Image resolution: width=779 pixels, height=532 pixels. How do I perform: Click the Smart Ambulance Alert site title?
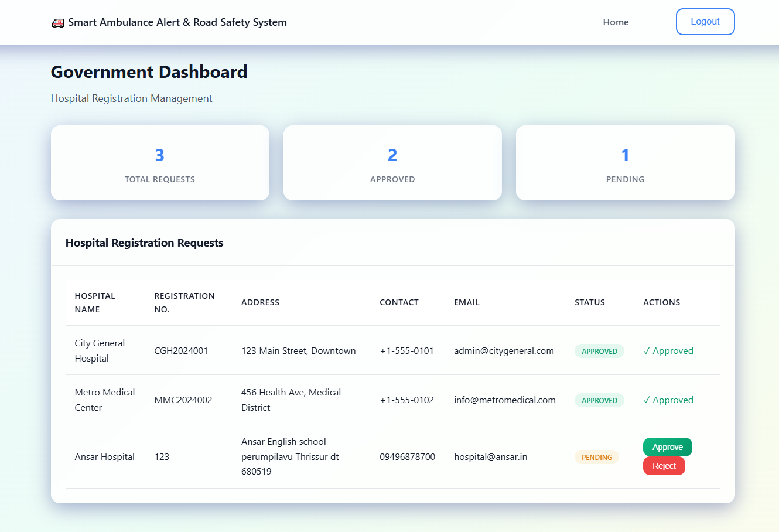tap(177, 22)
